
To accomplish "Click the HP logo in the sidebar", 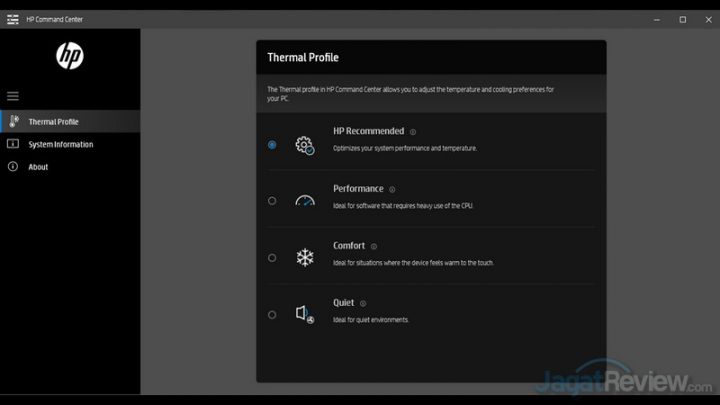I will (x=70, y=56).
